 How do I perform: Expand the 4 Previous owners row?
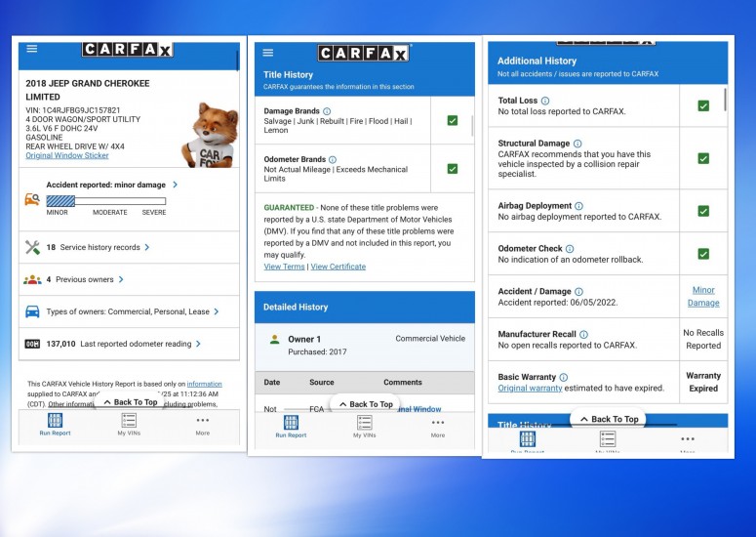coord(85,279)
